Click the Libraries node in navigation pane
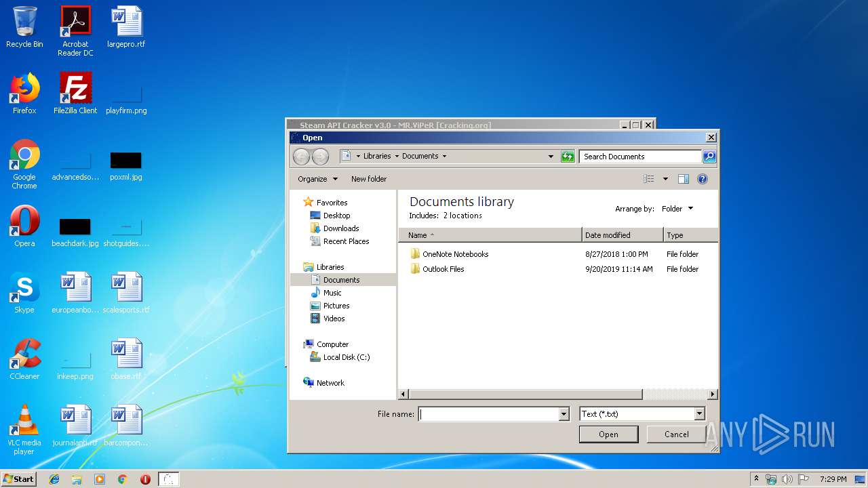 click(x=323, y=267)
